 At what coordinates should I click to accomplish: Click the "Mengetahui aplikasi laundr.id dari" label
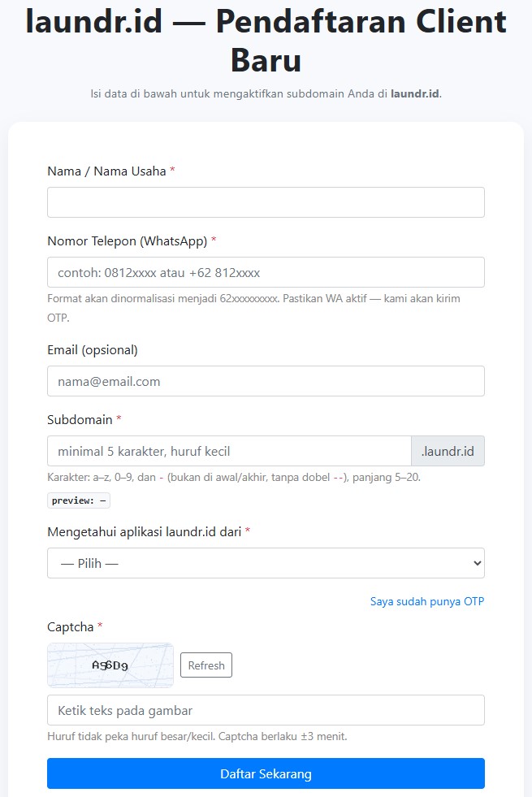pos(145,532)
